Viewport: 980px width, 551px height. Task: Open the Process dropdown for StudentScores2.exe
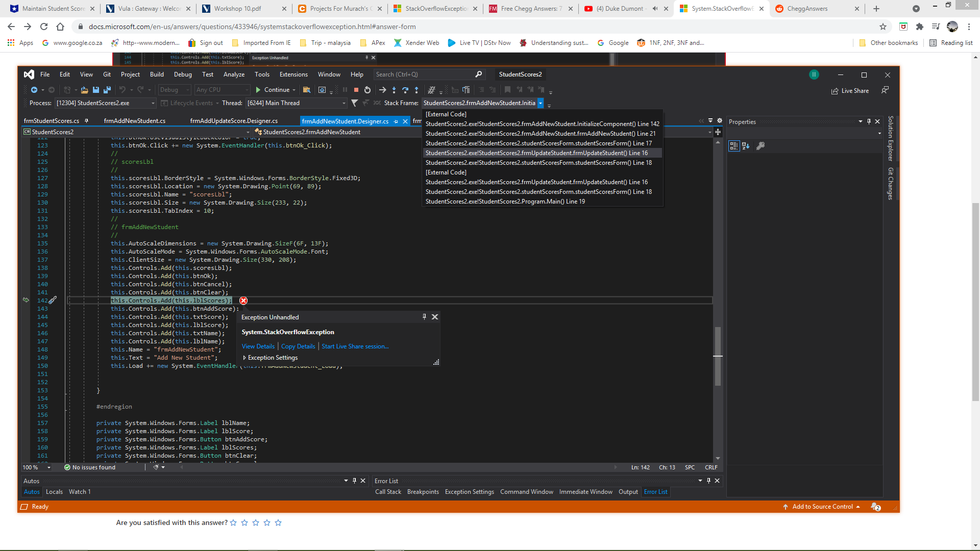click(153, 103)
